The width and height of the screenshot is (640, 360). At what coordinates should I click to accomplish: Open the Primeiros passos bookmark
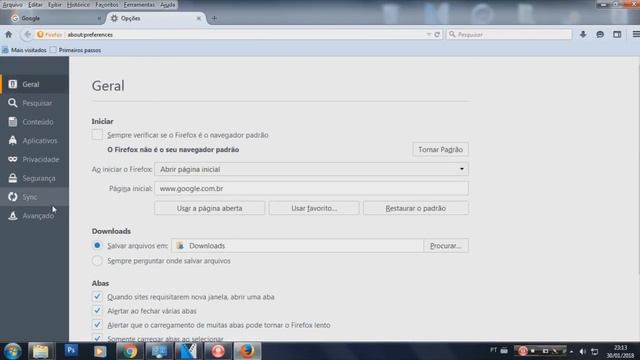76,50
